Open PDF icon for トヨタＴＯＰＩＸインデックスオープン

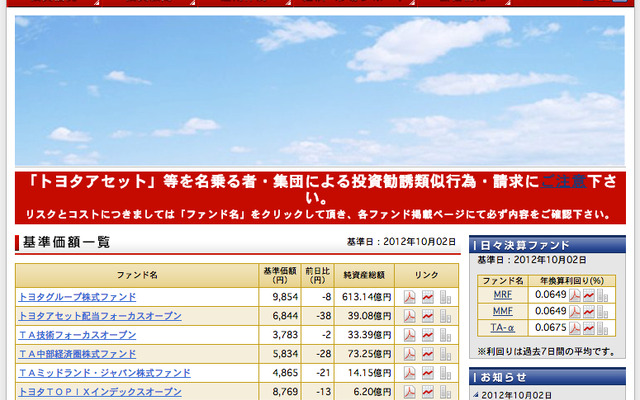click(409, 392)
